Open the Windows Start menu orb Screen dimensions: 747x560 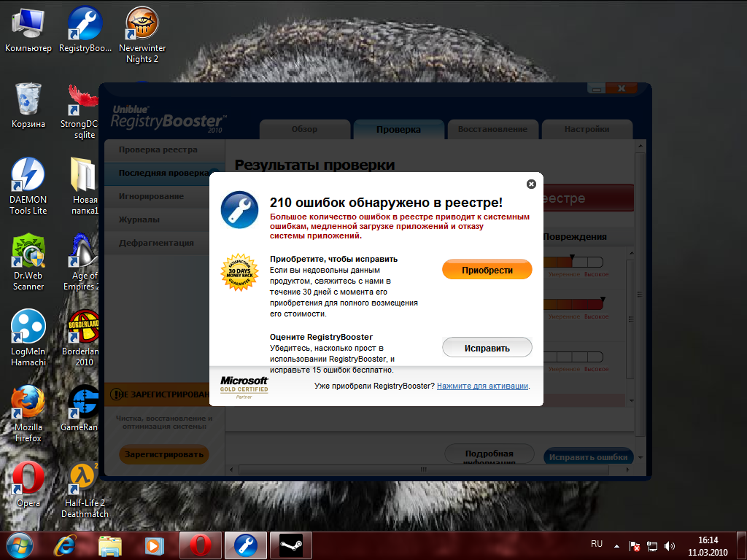click(20, 546)
